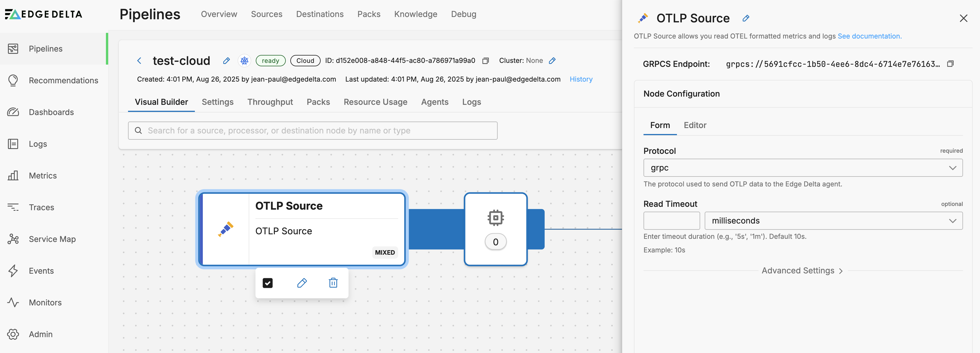Click the OTLP Source node icon
Viewport: 980px width, 353px height.
(226, 229)
